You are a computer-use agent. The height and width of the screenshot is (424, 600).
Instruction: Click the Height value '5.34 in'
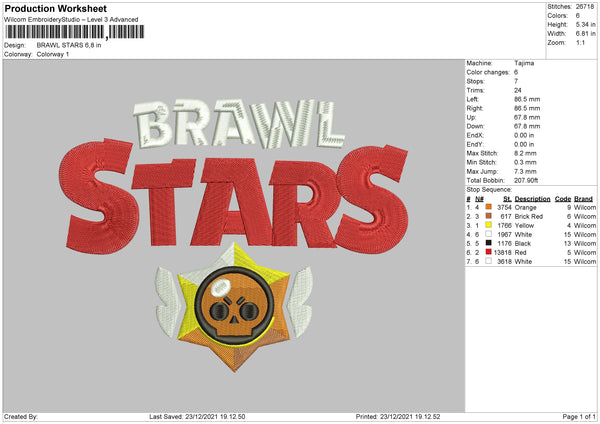point(585,24)
